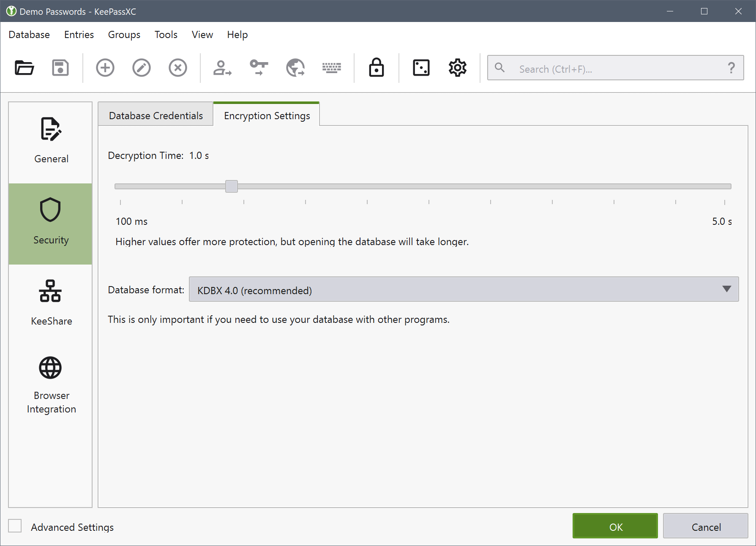Viewport: 756px width, 546px height.
Task: Click the Copy URL globe icon
Action: coord(295,68)
